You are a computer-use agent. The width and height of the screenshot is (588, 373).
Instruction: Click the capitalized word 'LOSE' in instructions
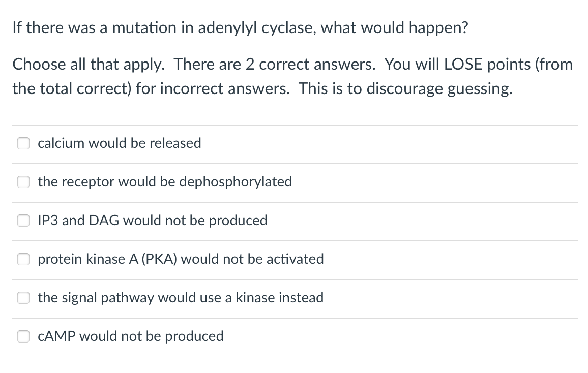click(464, 65)
